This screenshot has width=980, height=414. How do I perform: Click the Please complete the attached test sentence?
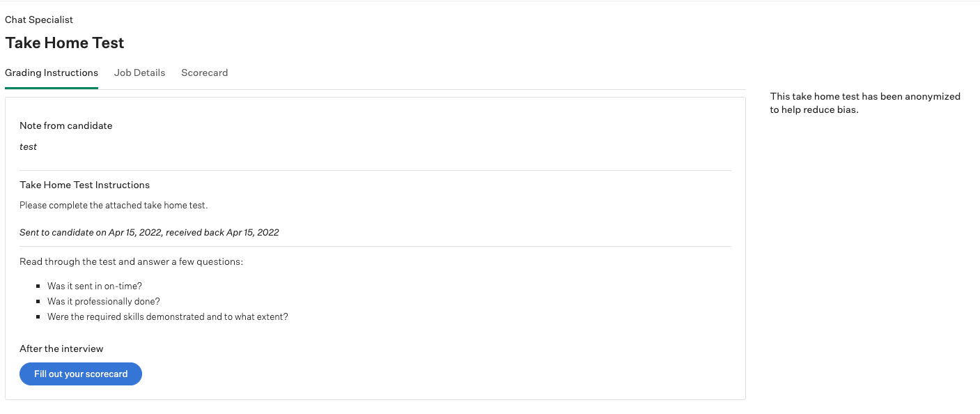[114, 205]
